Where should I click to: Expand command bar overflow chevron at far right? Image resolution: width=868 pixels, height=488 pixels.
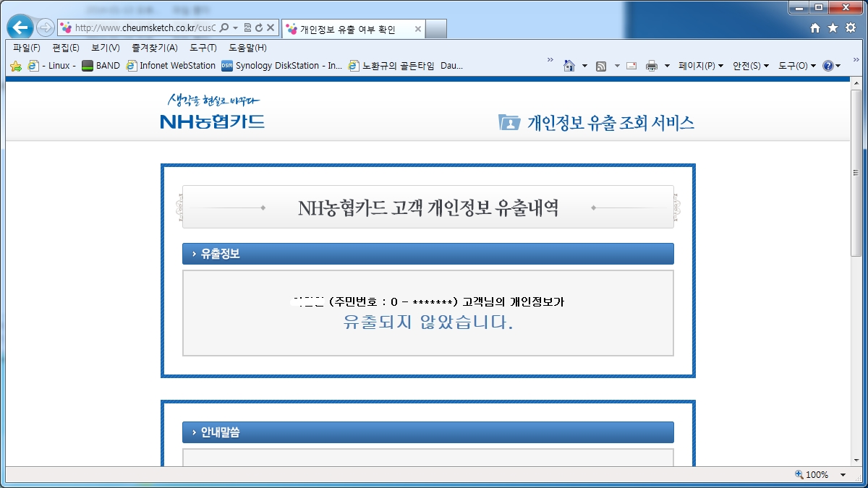click(856, 60)
